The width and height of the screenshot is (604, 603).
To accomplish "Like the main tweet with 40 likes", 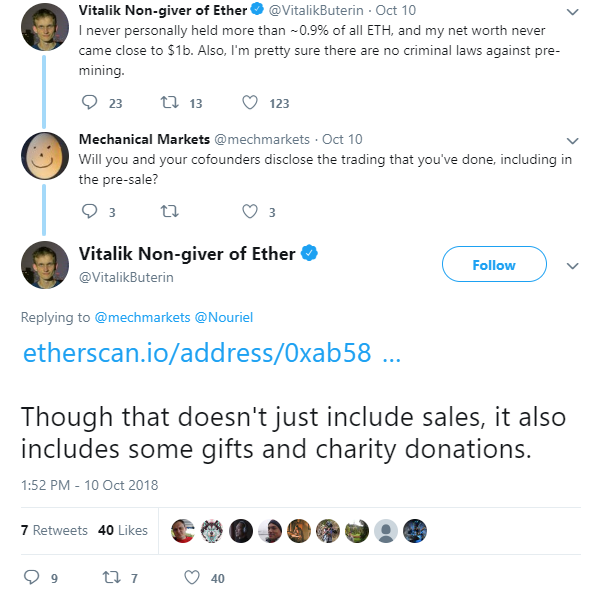I will [192, 577].
